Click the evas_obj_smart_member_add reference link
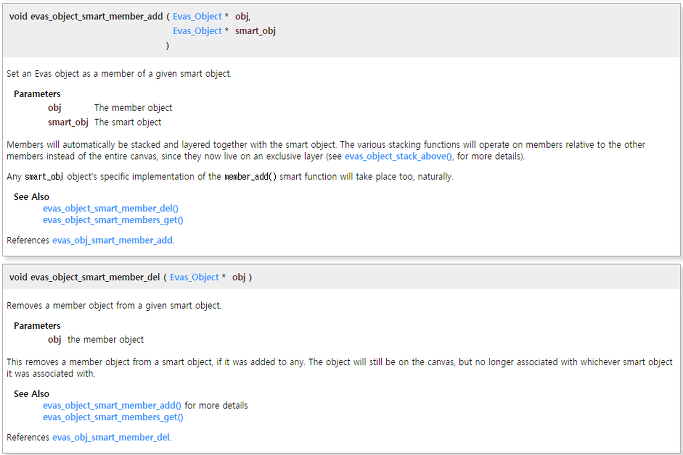The height and width of the screenshot is (455, 683). [x=112, y=240]
